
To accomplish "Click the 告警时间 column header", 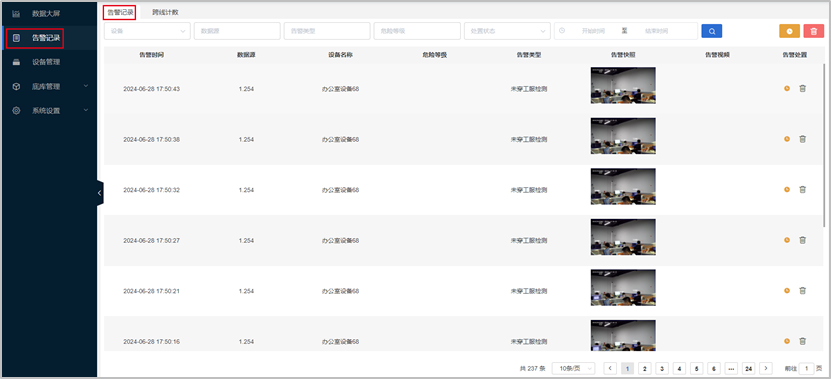I will coord(151,55).
